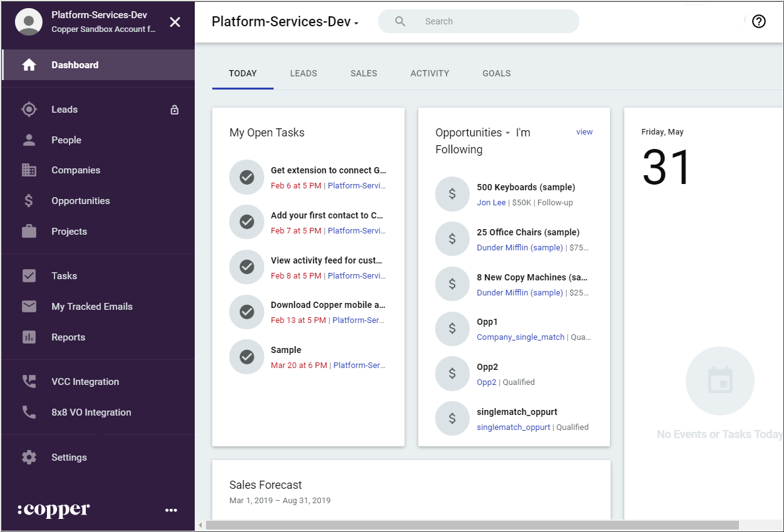Viewport: 784px width, 532px height.
Task: Switch to the GOALS tab
Action: [x=497, y=73]
